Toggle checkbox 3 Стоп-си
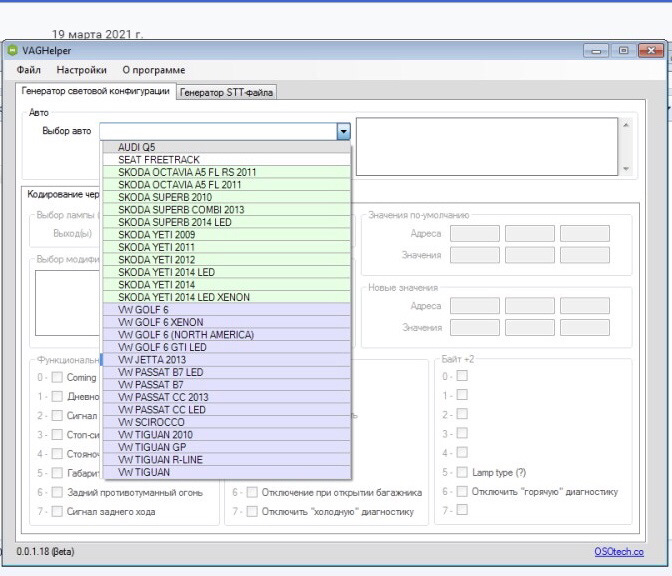Screen dimensions: 672x576 57,435
